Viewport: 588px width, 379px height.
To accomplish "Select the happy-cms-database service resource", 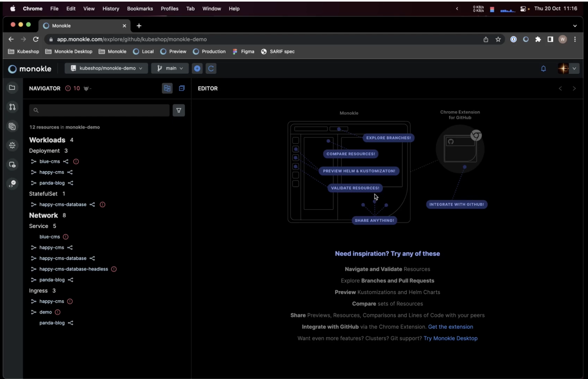I will [x=63, y=258].
